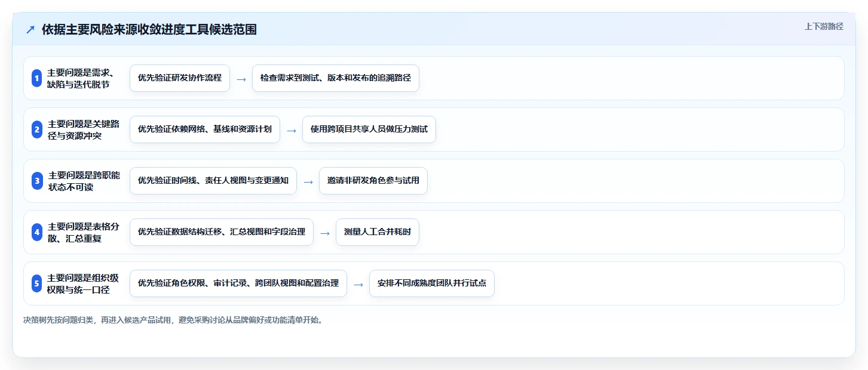
Task: Click 主要问题是表格分散、汇总重复 label
Action: (x=84, y=232)
